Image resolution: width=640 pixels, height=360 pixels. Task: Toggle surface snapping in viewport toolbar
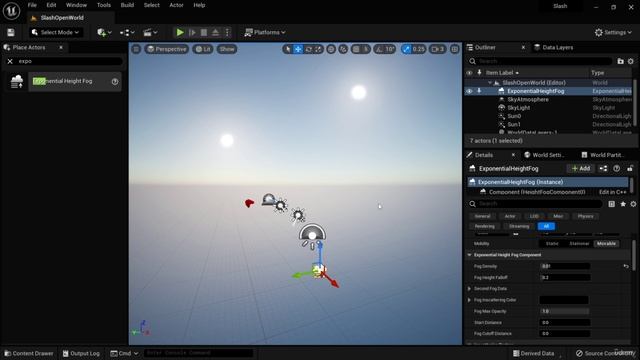click(343, 49)
